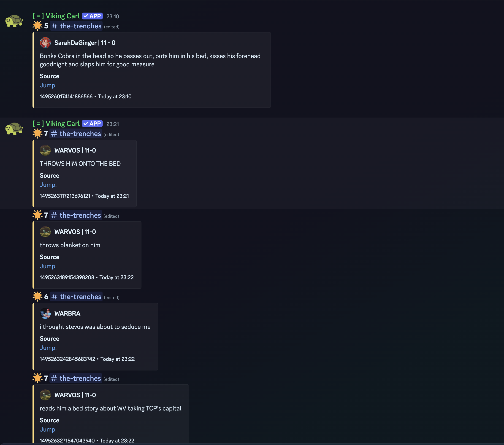Jump to 'throws blanket on him' source message
Image resolution: width=504 pixels, height=445 pixels.
pyautogui.click(x=48, y=266)
